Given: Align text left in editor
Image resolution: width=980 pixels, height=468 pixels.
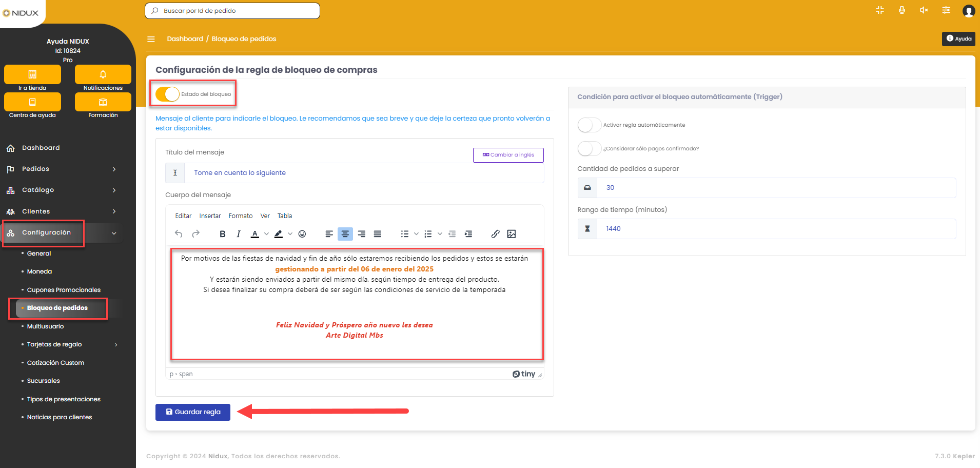Looking at the screenshot, I should 329,234.
